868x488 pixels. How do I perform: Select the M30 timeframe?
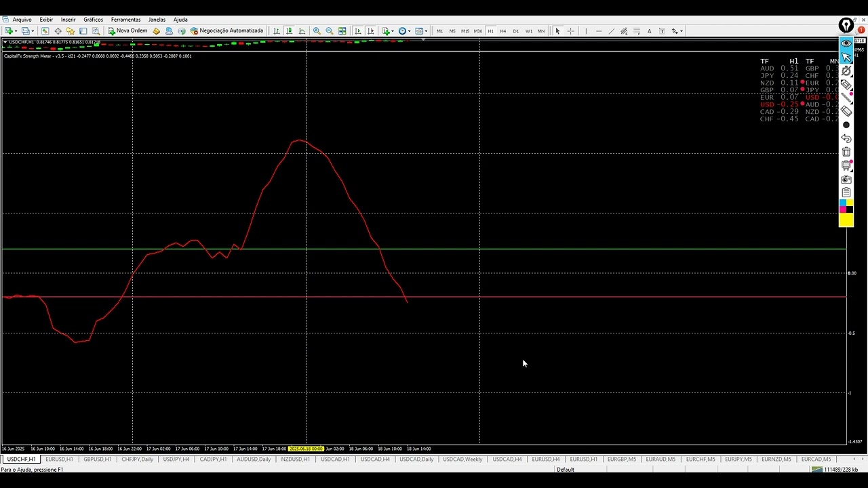tap(478, 30)
